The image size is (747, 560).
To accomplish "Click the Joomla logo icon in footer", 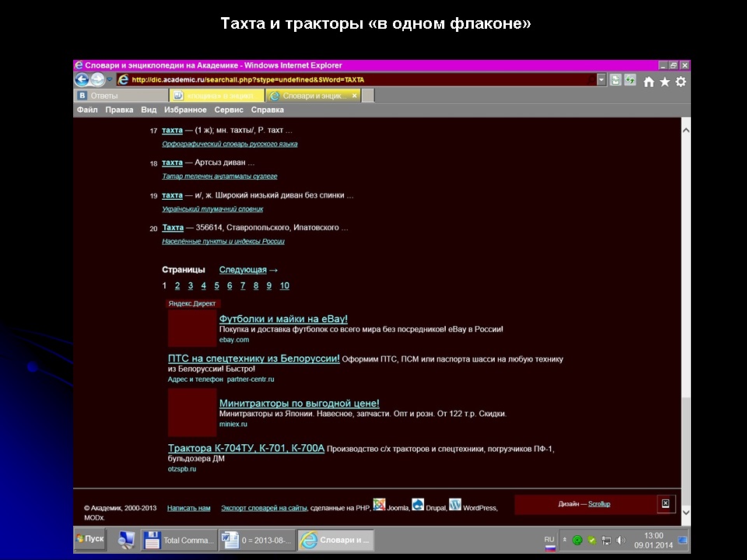I will pos(379,504).
